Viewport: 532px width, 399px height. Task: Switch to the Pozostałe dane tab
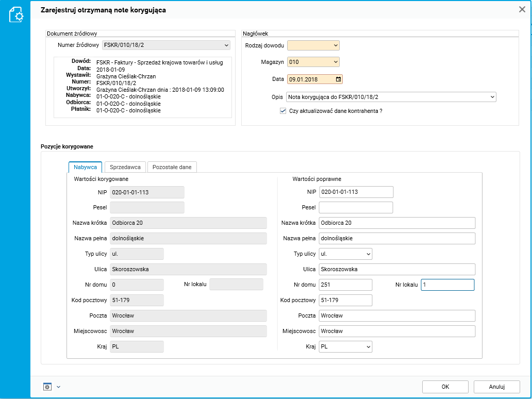point(172,167)
